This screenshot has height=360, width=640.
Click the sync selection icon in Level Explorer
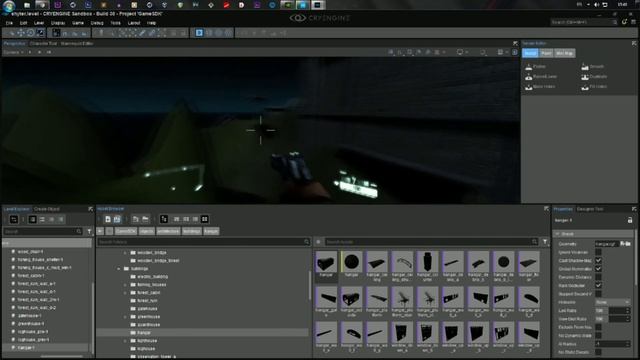pyautogui.click(x=13, y=220)
